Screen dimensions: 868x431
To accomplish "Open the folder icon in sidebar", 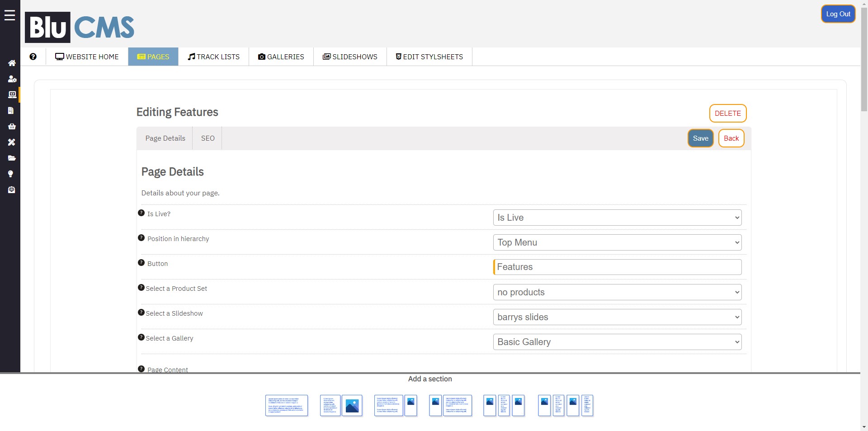I will [12, 158].
